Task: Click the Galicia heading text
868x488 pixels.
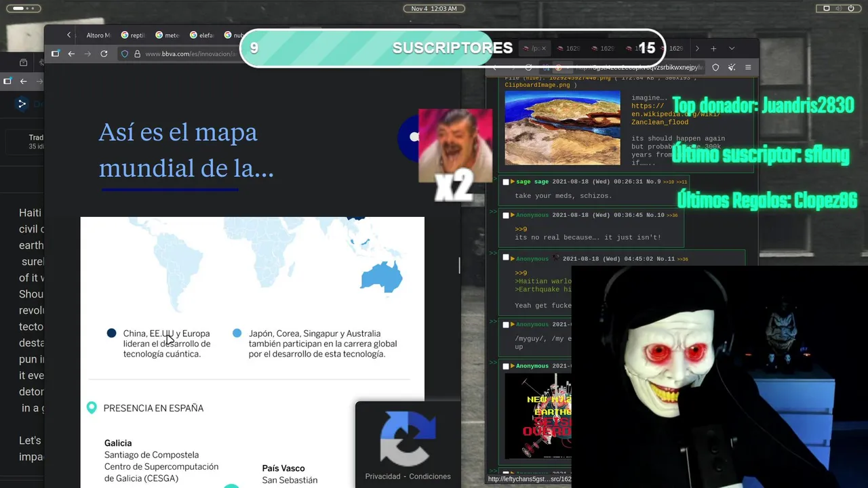Action: coord(118,443)
